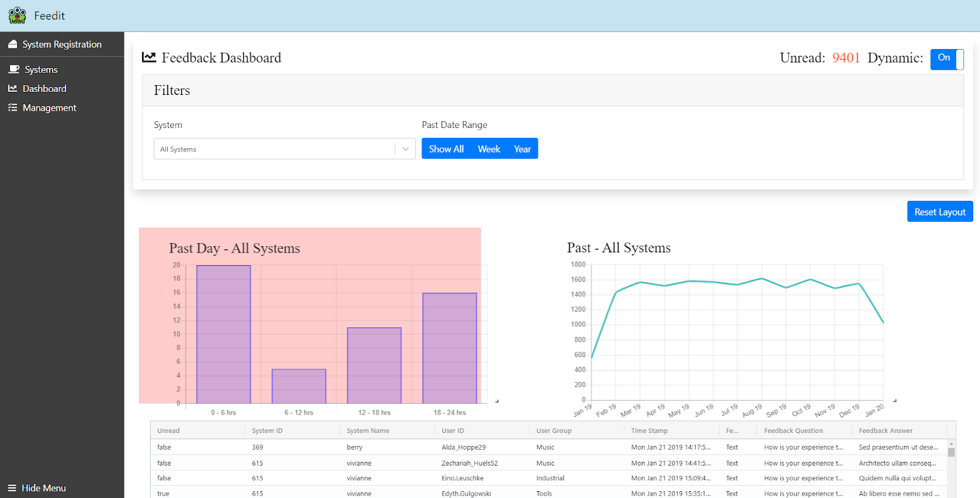This screenshot has height=498, width=980.
Task: Click the Systems coffee cup icon
Action: click(x=13, y=69)
